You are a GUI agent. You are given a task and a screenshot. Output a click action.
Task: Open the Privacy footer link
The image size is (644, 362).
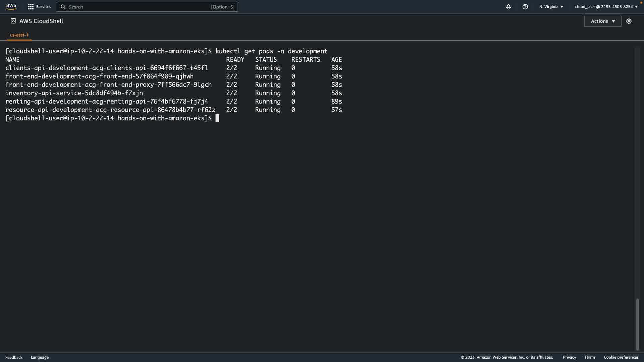click(x=569, y=357)
